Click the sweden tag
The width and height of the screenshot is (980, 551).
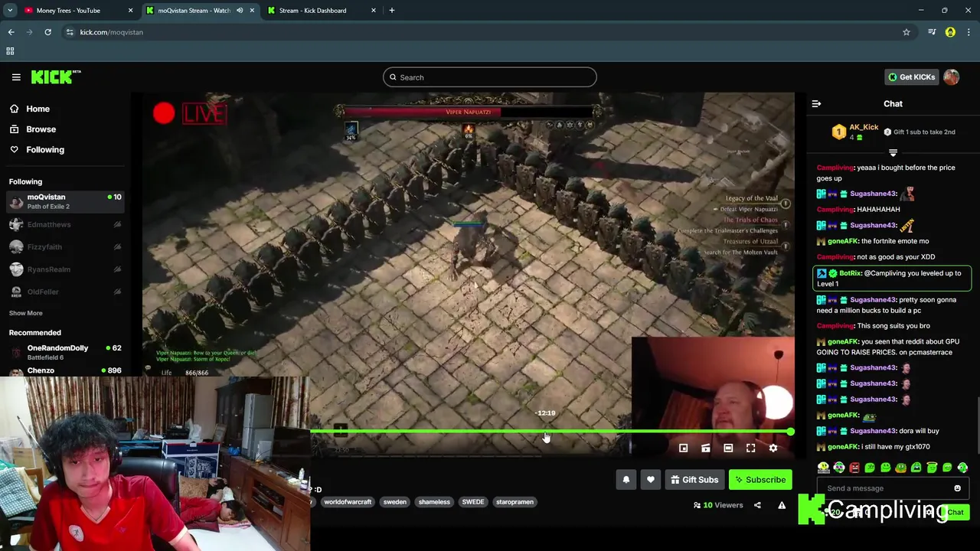point(395,502)
